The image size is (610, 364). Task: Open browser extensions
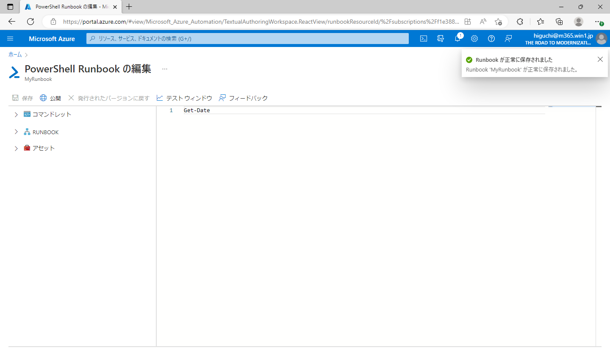tap(520, 22)
